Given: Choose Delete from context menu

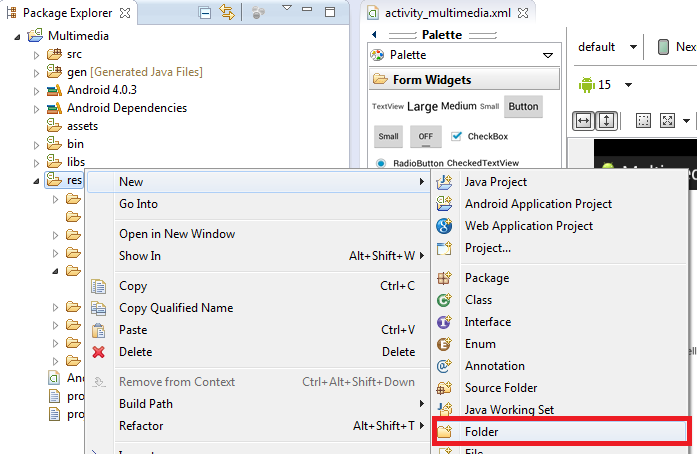Looking at the screenshot, I should [x=257, y=352].
